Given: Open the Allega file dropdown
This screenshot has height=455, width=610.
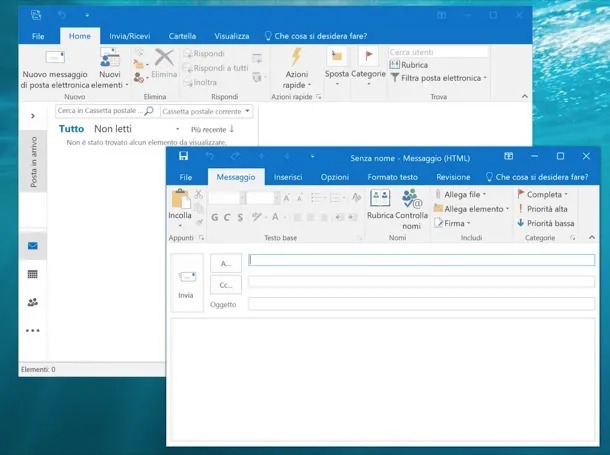Looking at the screenshot, I should pos(461,194).
